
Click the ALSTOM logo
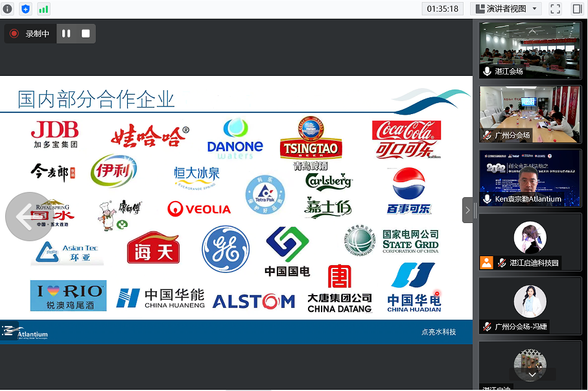click(254, 302)
